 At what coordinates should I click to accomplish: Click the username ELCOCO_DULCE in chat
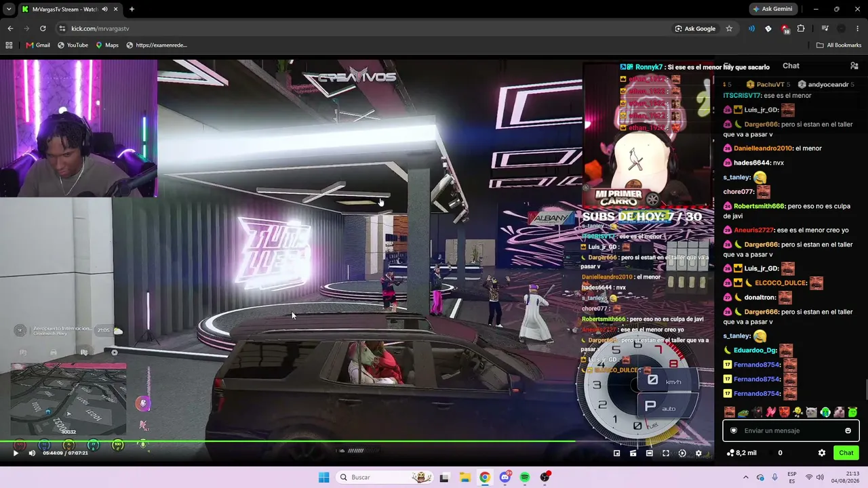pos(781,283)
